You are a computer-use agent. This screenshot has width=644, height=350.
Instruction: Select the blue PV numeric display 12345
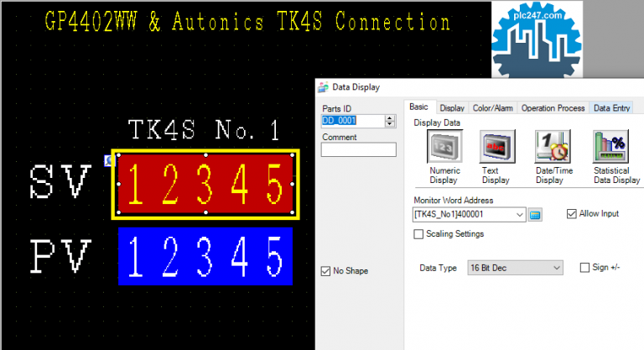click(205, 256)
